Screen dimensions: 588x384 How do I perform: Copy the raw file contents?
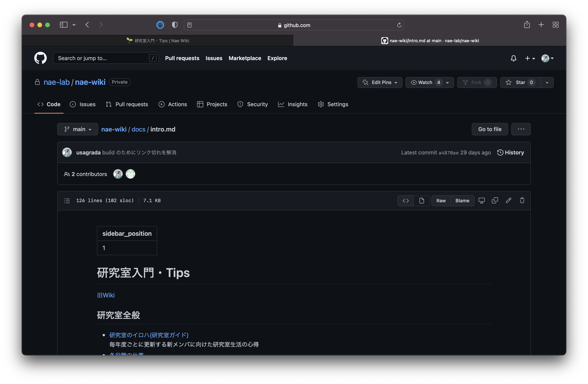coord(495,201)
